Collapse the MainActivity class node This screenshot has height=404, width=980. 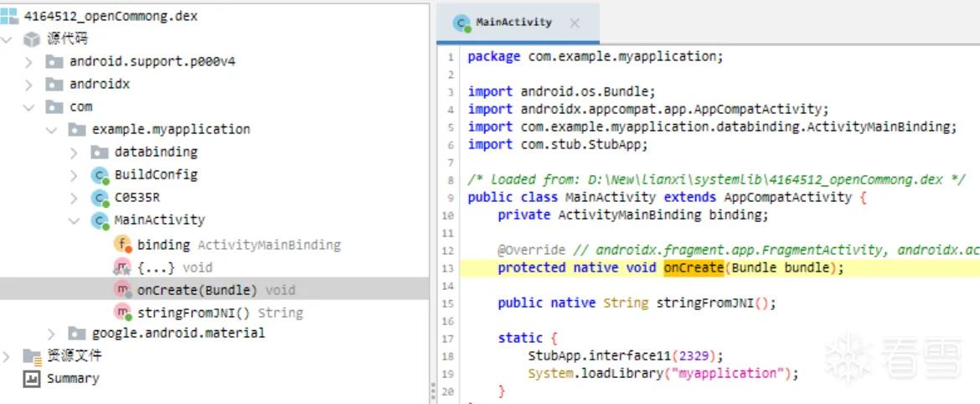pyautogui.click(x=75, y=220)
